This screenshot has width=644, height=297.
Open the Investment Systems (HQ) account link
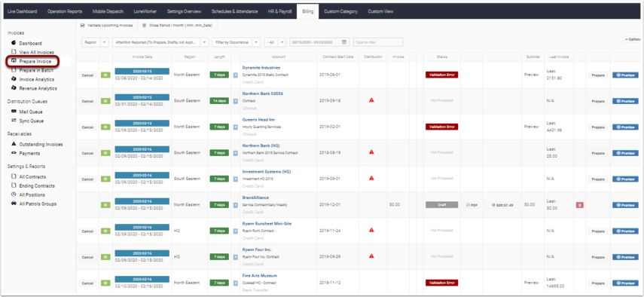266,172
